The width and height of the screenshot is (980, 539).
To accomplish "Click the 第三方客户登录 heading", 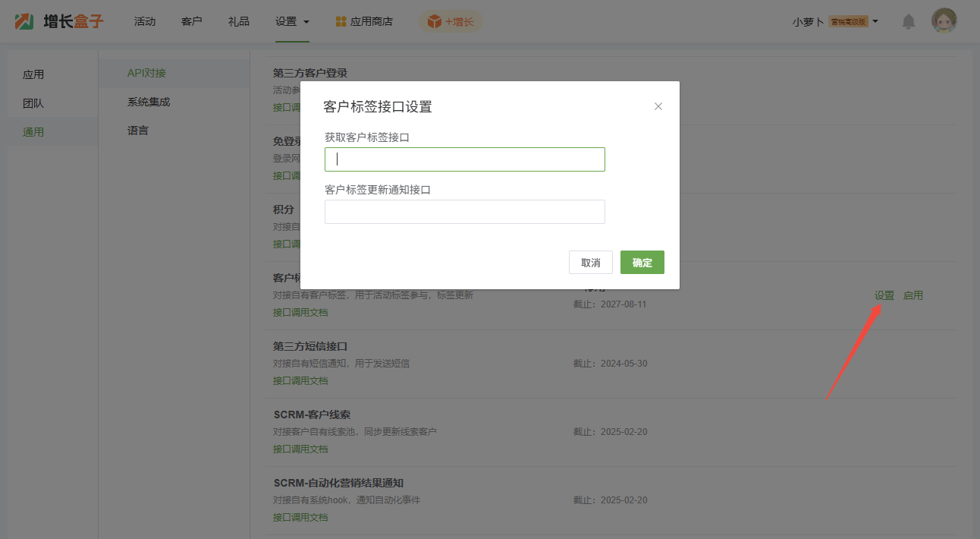I will (x=310, y=73).
